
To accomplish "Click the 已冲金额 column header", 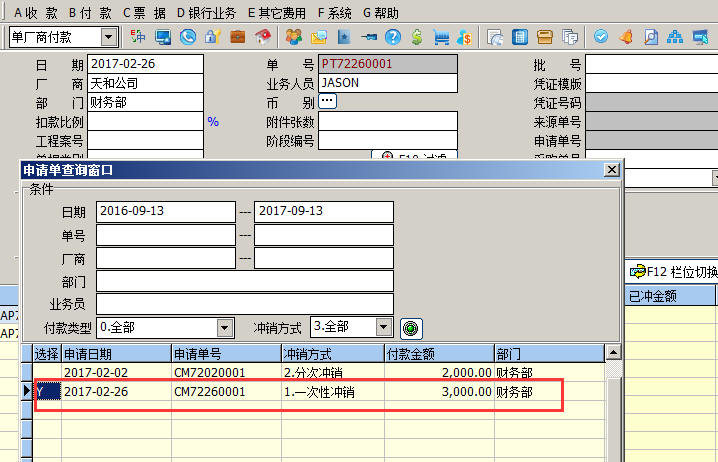I will tap(670, 296).
